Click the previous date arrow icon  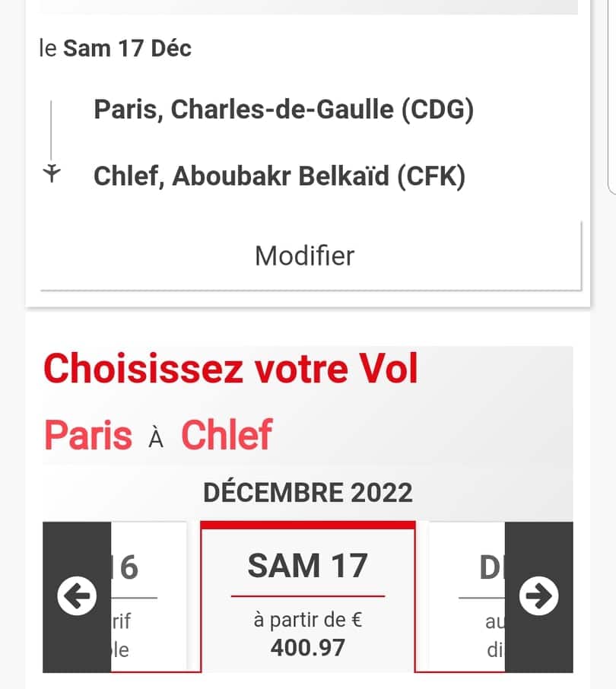click(77, 596)
